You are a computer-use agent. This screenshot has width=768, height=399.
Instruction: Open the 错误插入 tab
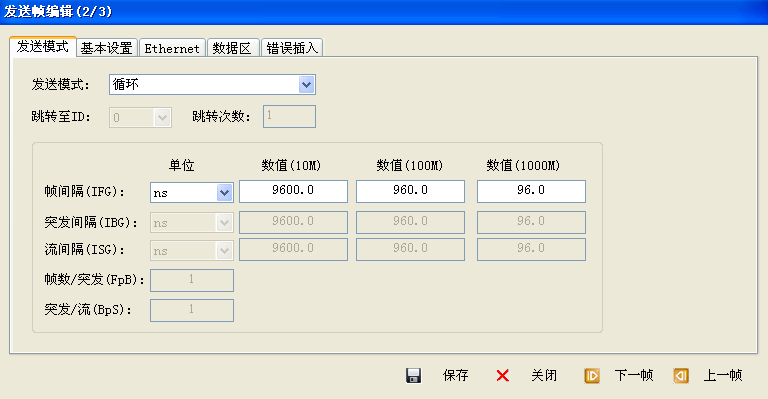tap(292, 48)
